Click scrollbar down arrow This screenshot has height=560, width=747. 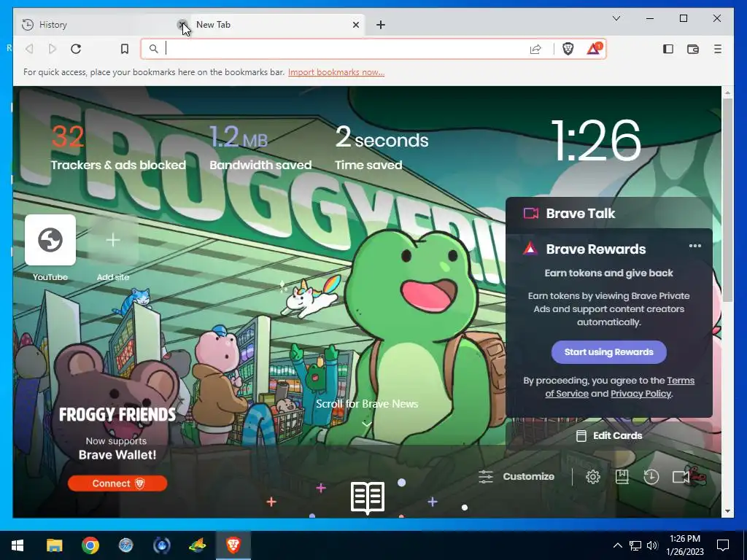click(x=727, y=511)
